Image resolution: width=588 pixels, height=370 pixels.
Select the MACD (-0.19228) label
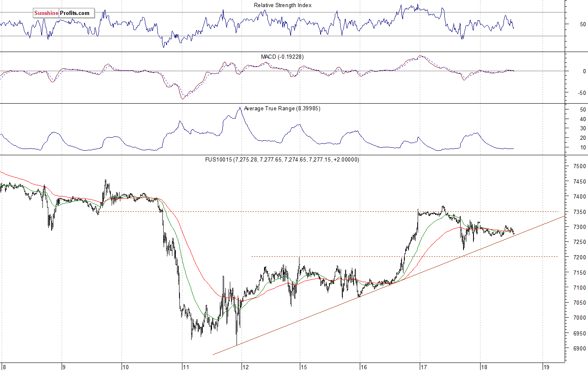point(282,57)
